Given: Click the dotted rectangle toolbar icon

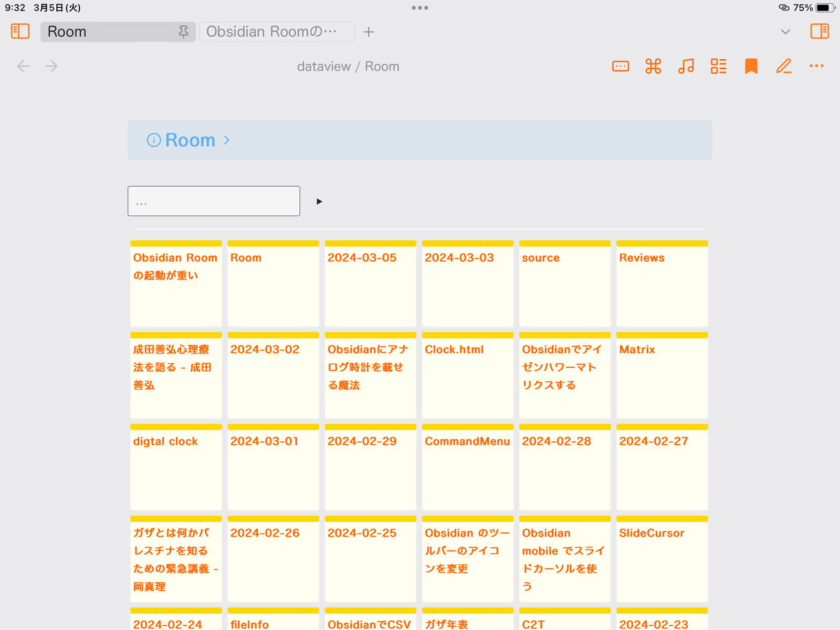Looking at the screenshot, I should [620, 66].
